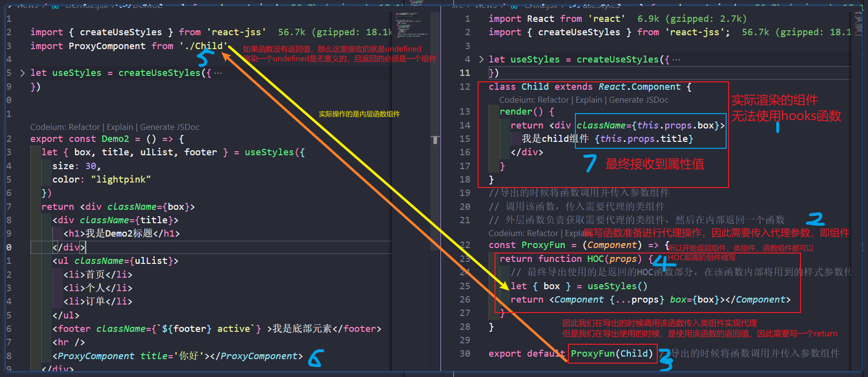This screenshot has height=377, width=868.
Task: Click title='你好' on ProxyComponent tag
Action: (x=172, y=356)
